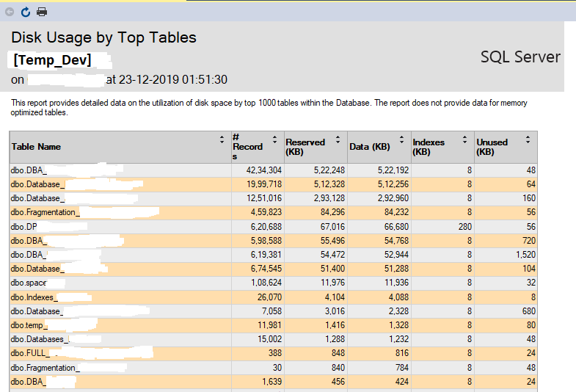Screen dimensions: 576x392
Task: Click the back navigation arrow icon
Action: [x=10, y=12]
